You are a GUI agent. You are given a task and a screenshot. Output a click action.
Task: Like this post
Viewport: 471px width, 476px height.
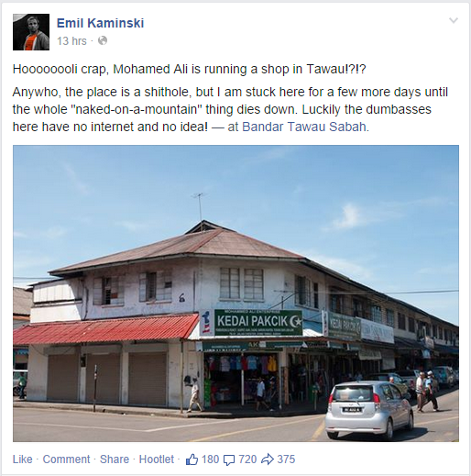click(x=22, y=459)
